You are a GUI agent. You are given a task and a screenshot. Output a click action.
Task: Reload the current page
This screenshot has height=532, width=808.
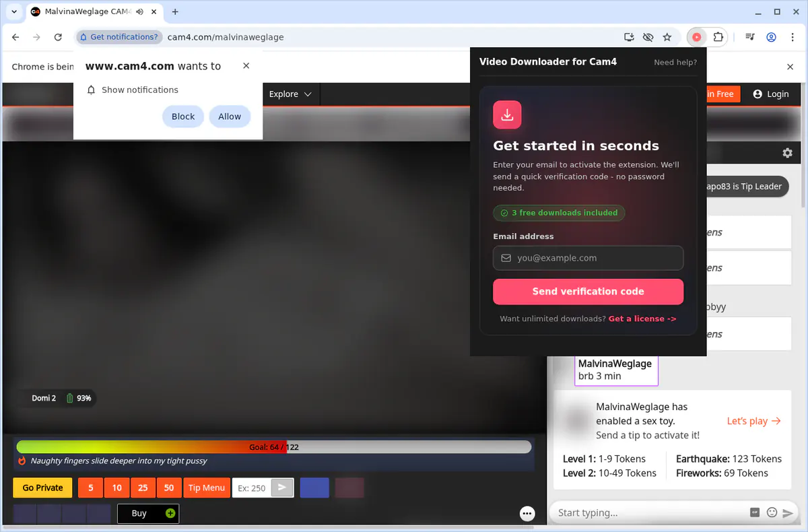pyautogui.click(x=58, y=37)
